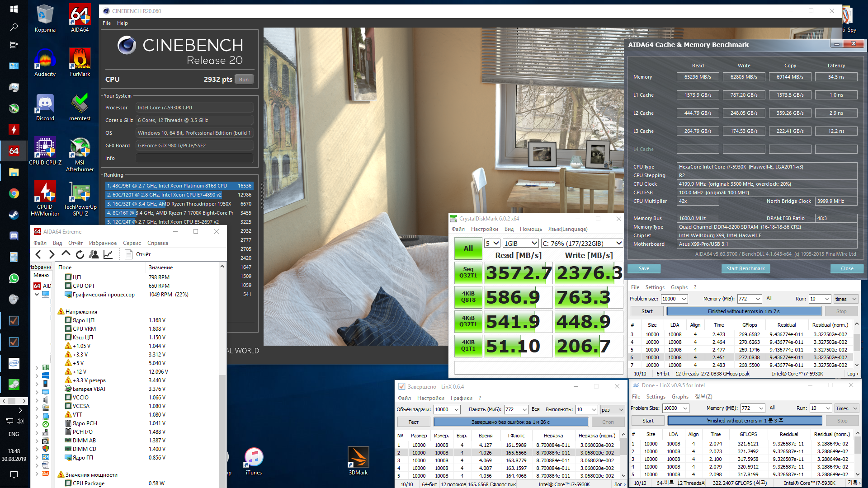This screenshot has height=488, width=868.
Task: Click the AIDA64 up-level arrow icon
Action: (x=66, y=254)
